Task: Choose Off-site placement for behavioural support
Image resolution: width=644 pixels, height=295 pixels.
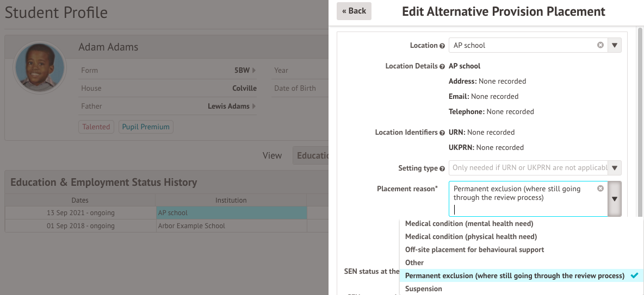Action: coord(474,249)
